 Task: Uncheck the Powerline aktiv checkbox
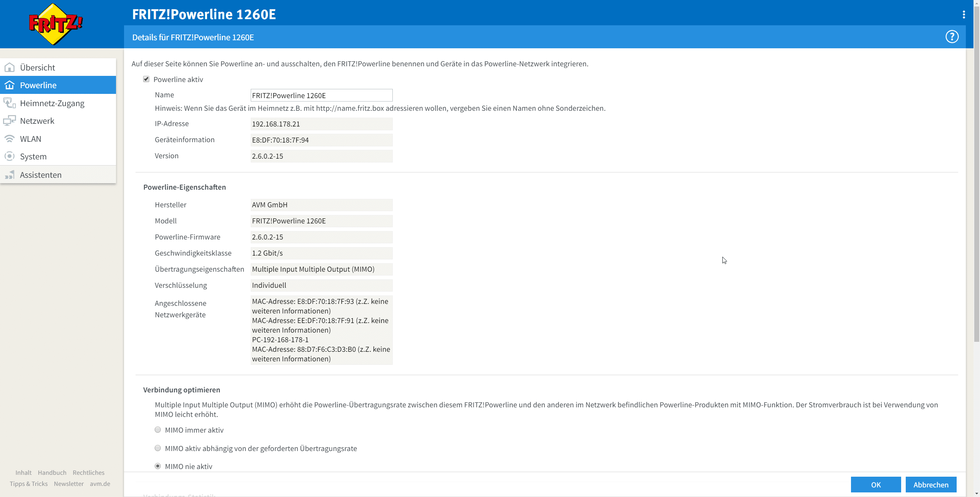(146, 79)
